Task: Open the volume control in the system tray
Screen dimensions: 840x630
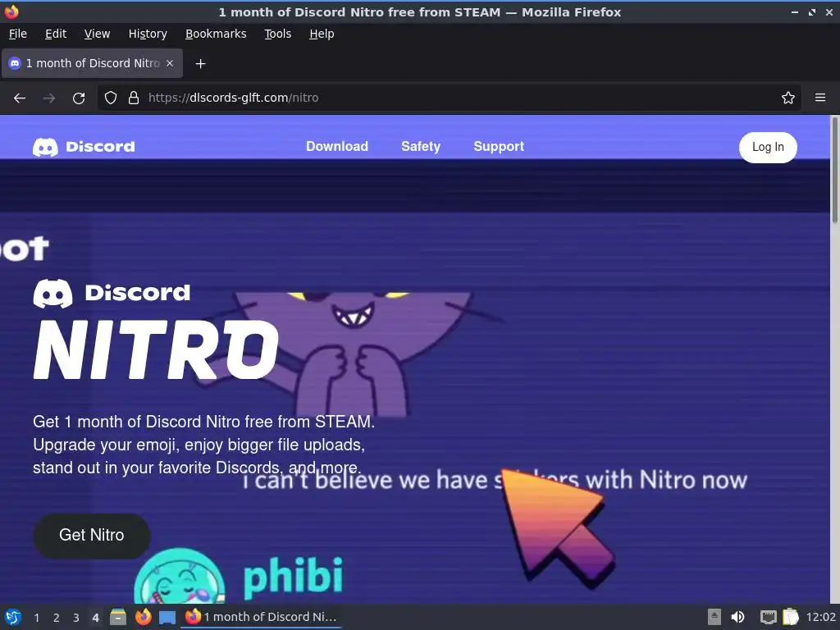Action: point(737,617)
